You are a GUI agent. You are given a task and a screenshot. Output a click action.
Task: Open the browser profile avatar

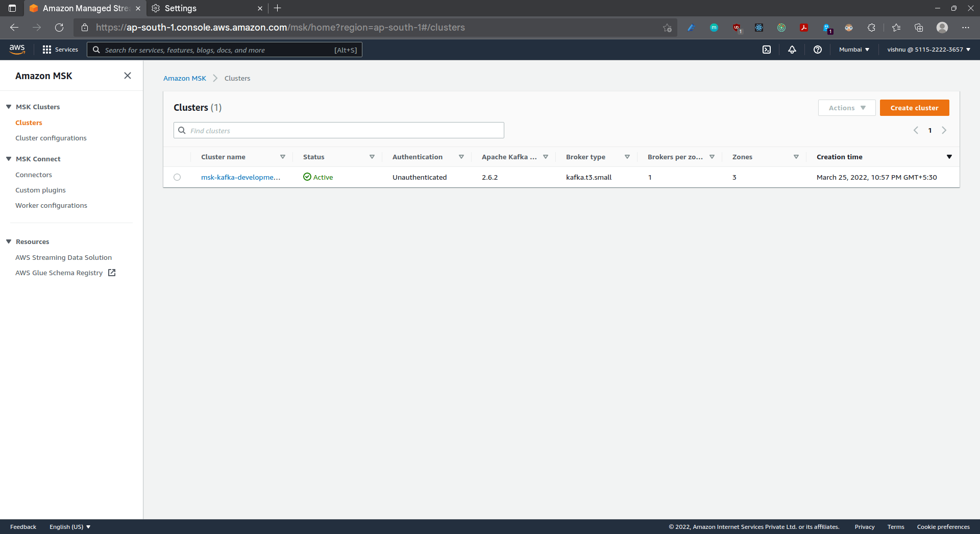click(942, 28)
